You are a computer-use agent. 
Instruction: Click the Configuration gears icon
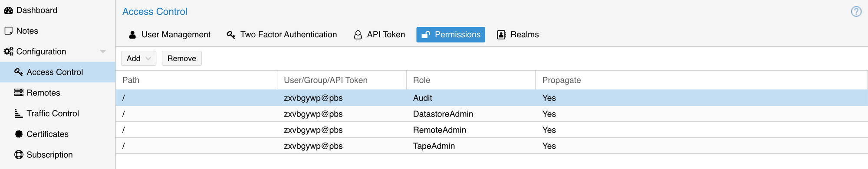tap(8, 52)
